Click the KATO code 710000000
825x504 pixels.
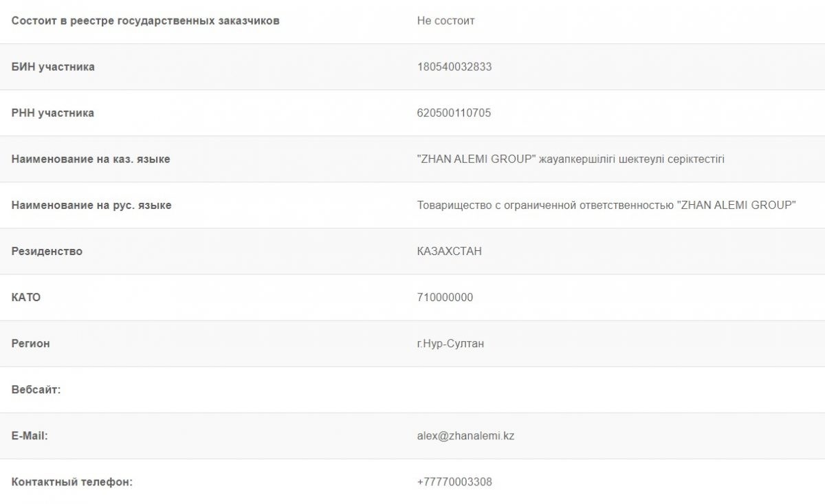pyautogui.click(x=445, y=297)
